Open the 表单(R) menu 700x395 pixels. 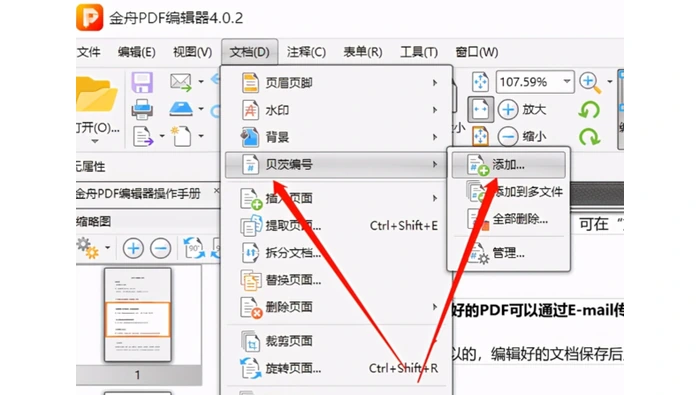pyautogui.click(x=362, y=52)
